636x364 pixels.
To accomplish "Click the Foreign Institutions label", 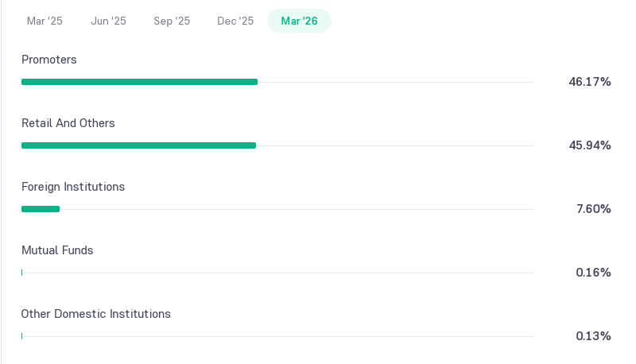I will click(73, 187).
